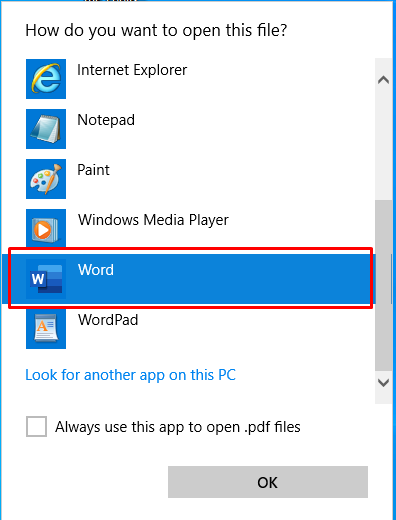Select the "WordPad" label
The height and width of the screenshot is (520, 396).
[108, 320]
